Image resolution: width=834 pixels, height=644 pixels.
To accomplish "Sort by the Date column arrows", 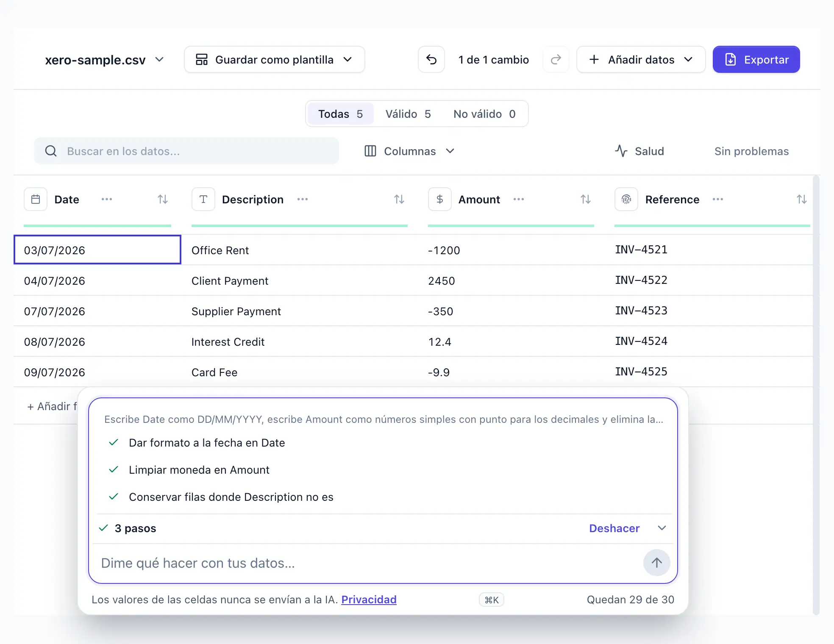I will pyautogui.click(x=163, y=199).
